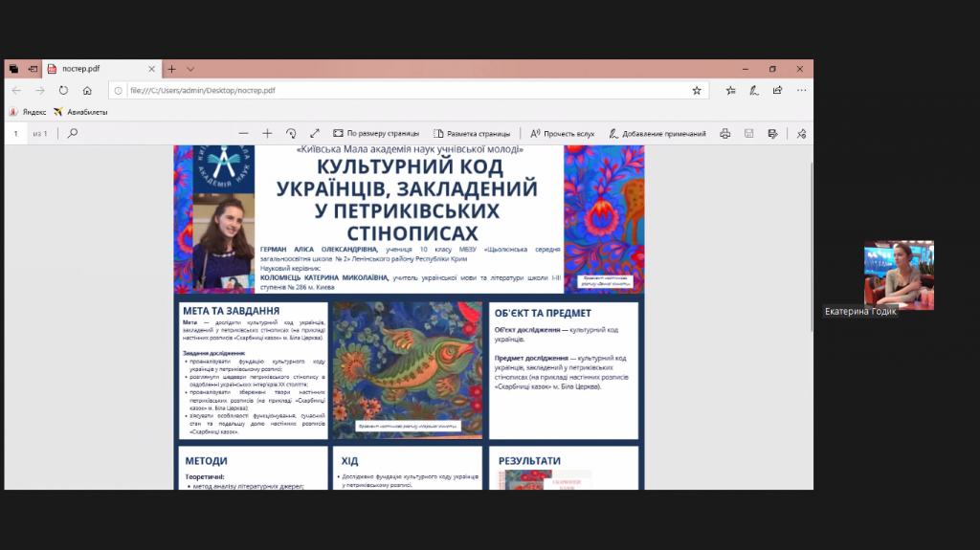Open Яндекс bookmark
The image size is (980, 550).
coord(28,112)
